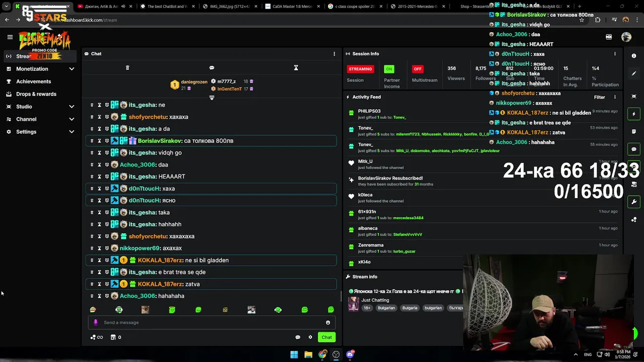644x362 pixels.
Task: Click three-circles icon in right toolbar
Action: click(634, 220)
